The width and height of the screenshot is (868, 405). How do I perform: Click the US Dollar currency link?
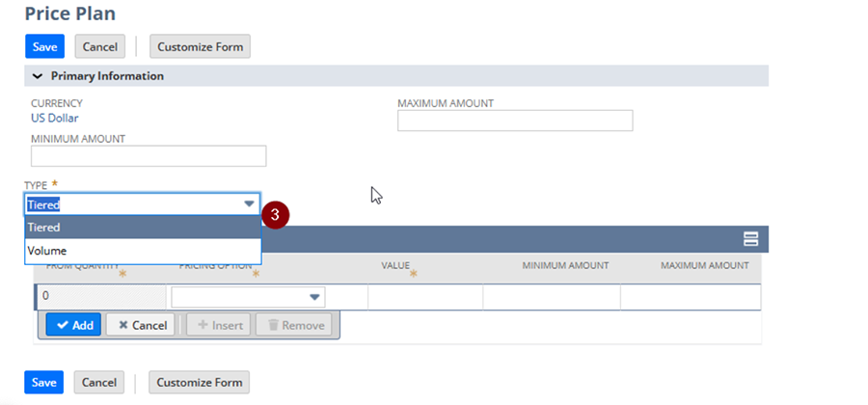click(55, 118)
